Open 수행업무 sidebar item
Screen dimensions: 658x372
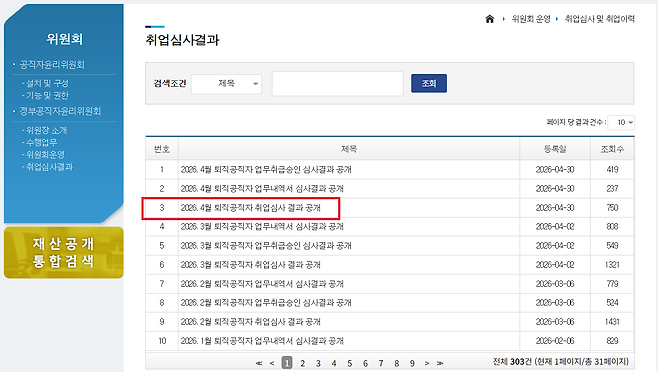[x=41, y=142]
